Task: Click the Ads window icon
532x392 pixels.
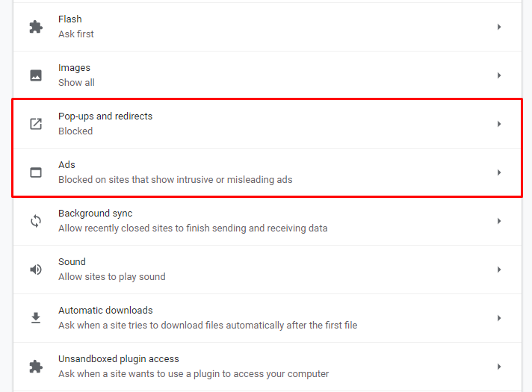Action: 36,172
